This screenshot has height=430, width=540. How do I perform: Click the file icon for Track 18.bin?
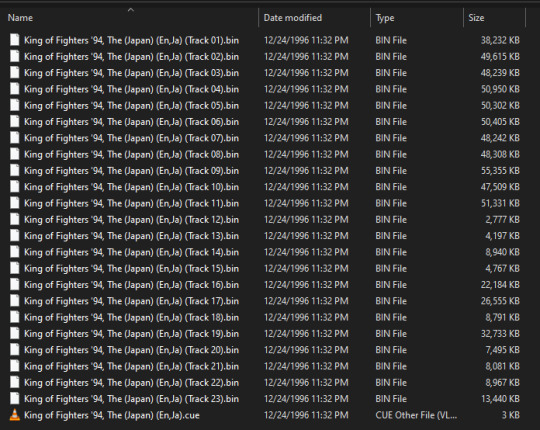coord(14,317)
